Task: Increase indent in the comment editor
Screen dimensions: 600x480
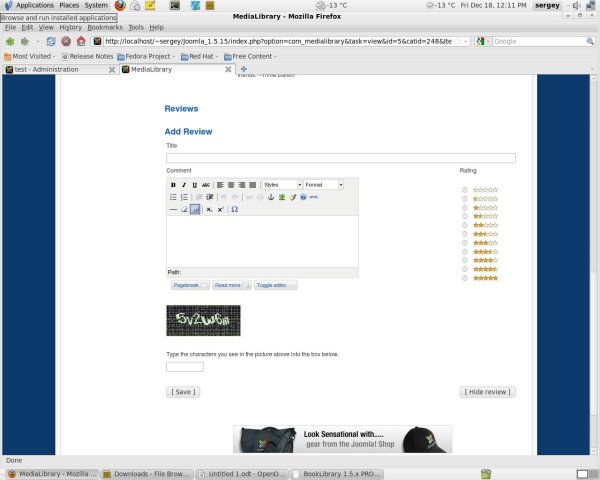Action: point(210,197)
